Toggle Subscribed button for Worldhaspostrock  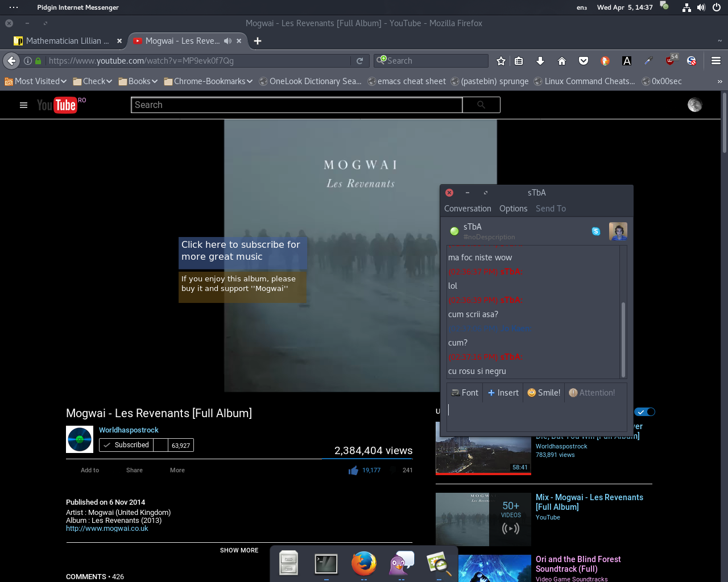click(126, 445)
